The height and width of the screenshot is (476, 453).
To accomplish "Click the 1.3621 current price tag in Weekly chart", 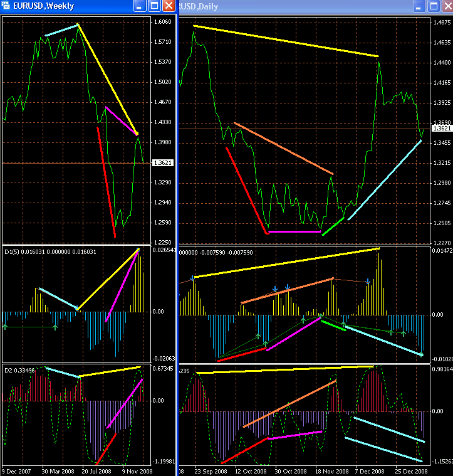I will click(163, 163).
